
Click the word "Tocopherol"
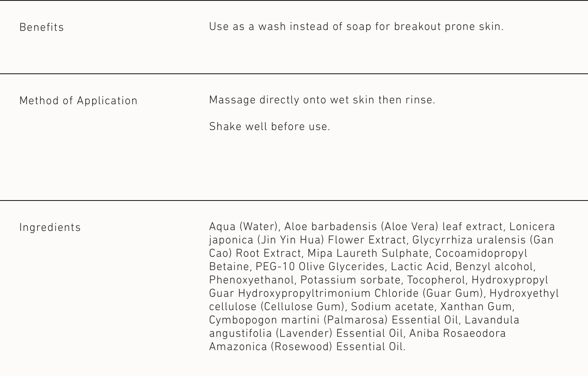tap(436, 280)
